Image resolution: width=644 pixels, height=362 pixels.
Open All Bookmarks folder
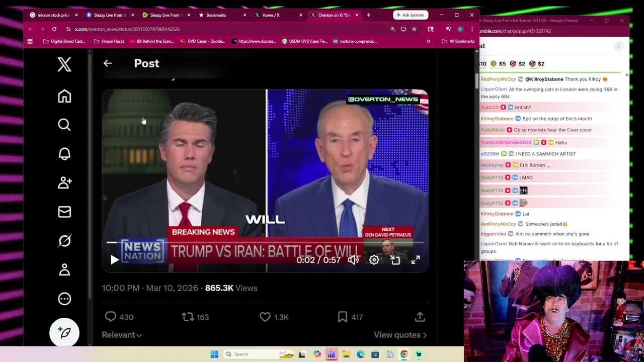coord(458,41)
